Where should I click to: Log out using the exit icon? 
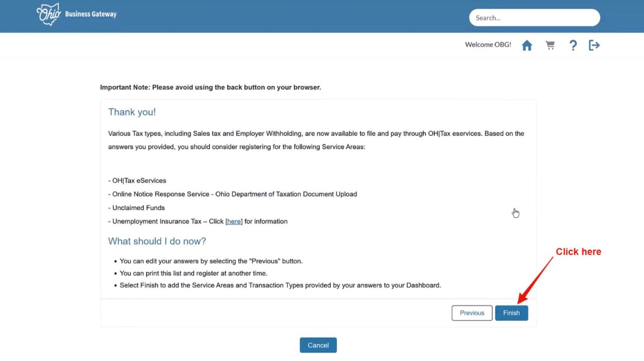point(594,45)
